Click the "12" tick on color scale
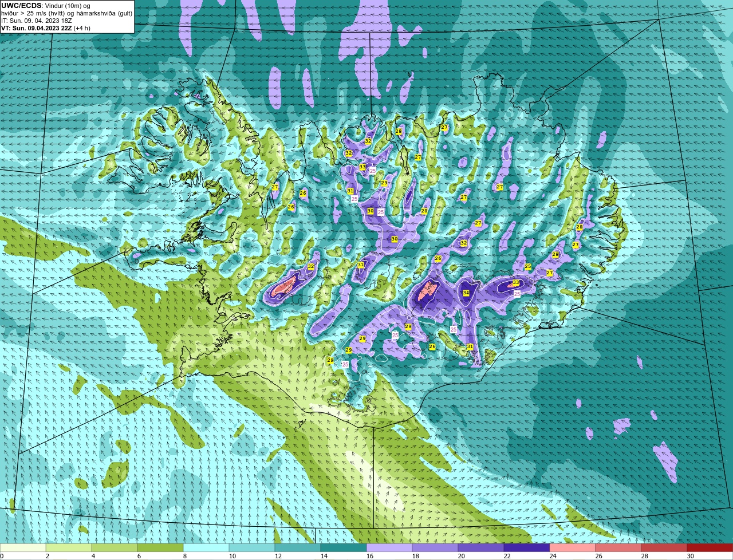733x560 pixels. point(278,556)
